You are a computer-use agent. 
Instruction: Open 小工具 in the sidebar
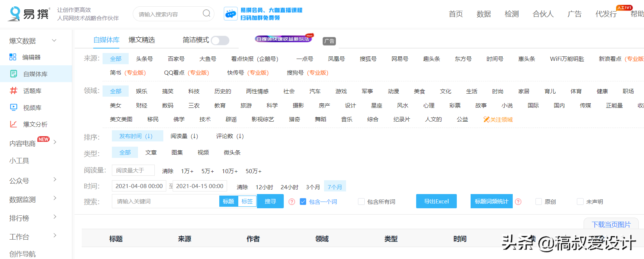tap(19, 160)
